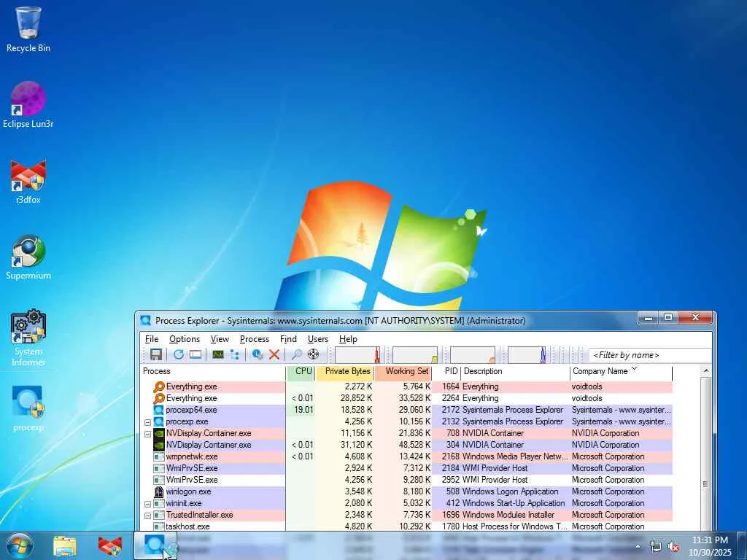The image size is (747, 560).
Task: Open System Information via green monitor icon
Action: 218,354
